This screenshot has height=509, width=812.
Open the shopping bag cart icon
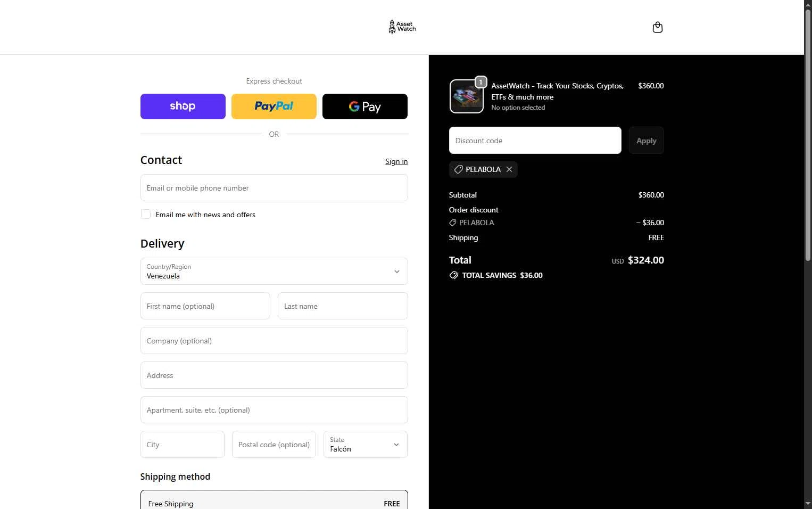pos(658,27)
